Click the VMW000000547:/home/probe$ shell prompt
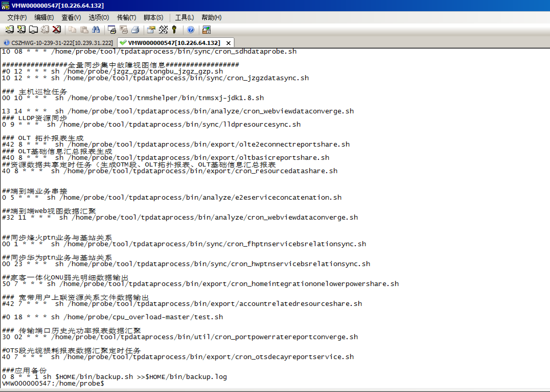This screenshot has height=392, width=550. click(53, 383)
